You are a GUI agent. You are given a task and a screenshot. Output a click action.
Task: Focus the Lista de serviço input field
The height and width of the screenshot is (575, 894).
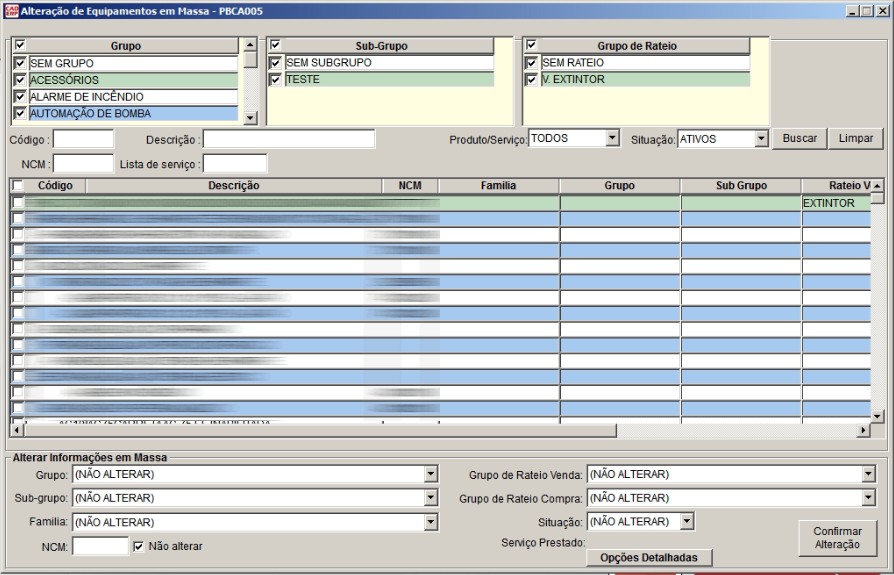235,164
